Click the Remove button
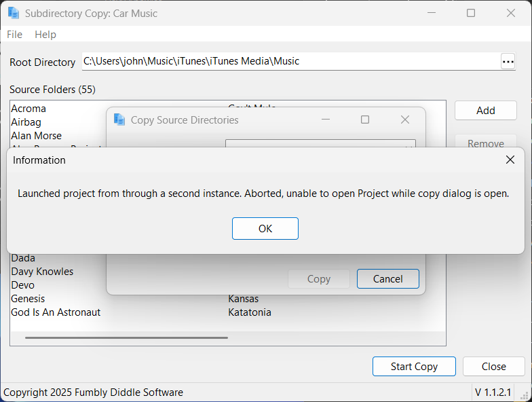 (486, 142)
